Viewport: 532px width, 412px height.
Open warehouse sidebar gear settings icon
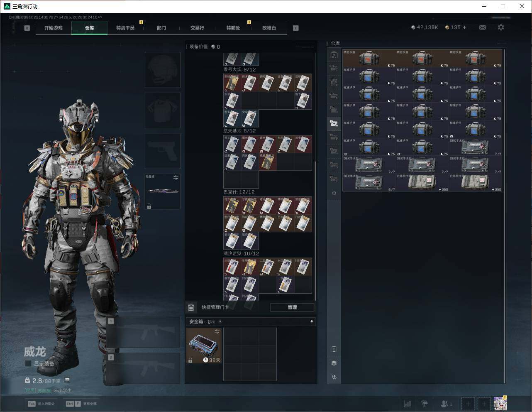click(x=334, y=193)
